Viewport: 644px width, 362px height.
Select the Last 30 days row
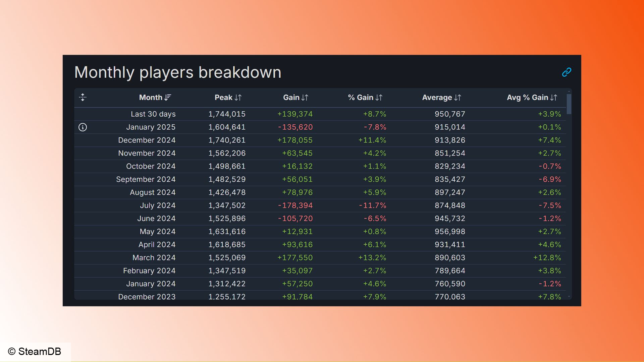tap(320, 114)
